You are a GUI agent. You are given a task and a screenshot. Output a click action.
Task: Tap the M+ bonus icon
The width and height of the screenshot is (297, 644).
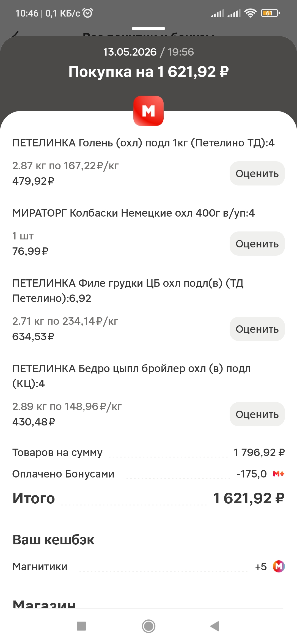point(279,474)
